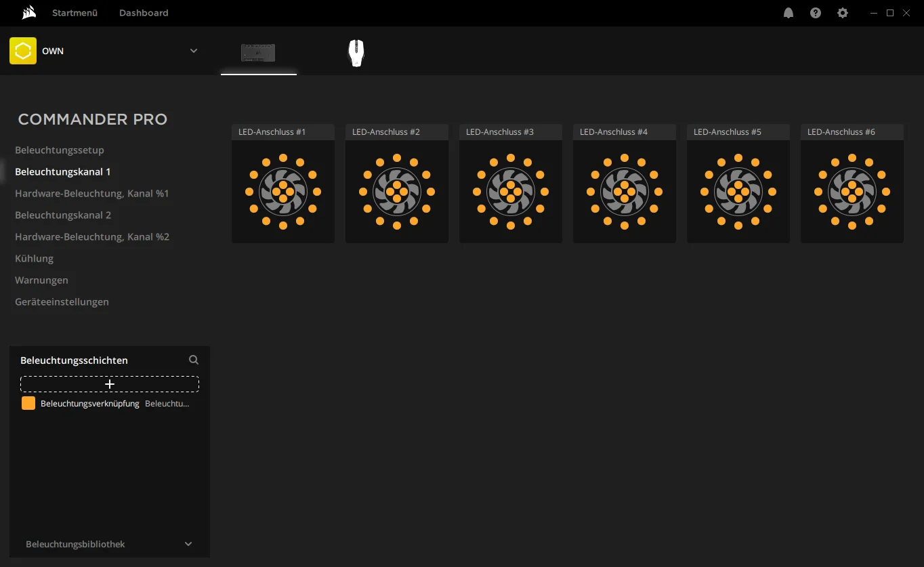Go to Kühlung settings
Viewport: 924px width, 567px height.
(35, 258)
